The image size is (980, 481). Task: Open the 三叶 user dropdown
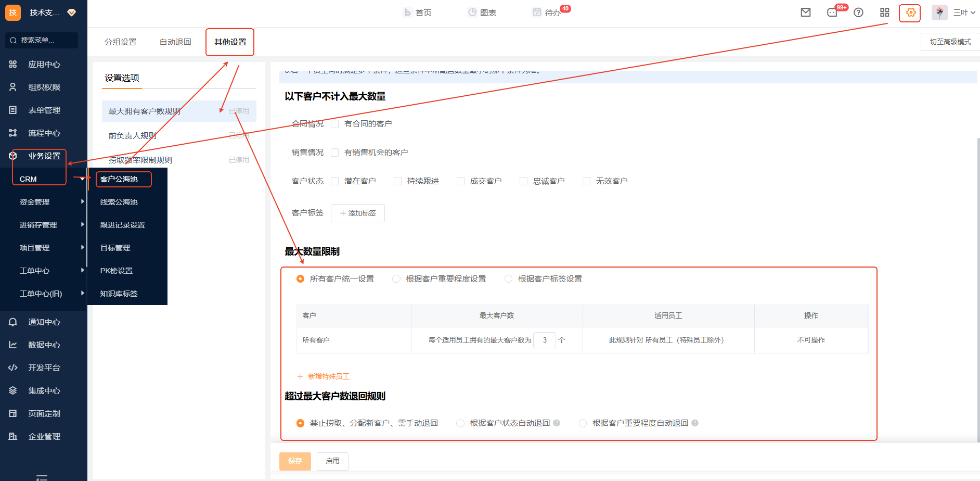(964, 12)
